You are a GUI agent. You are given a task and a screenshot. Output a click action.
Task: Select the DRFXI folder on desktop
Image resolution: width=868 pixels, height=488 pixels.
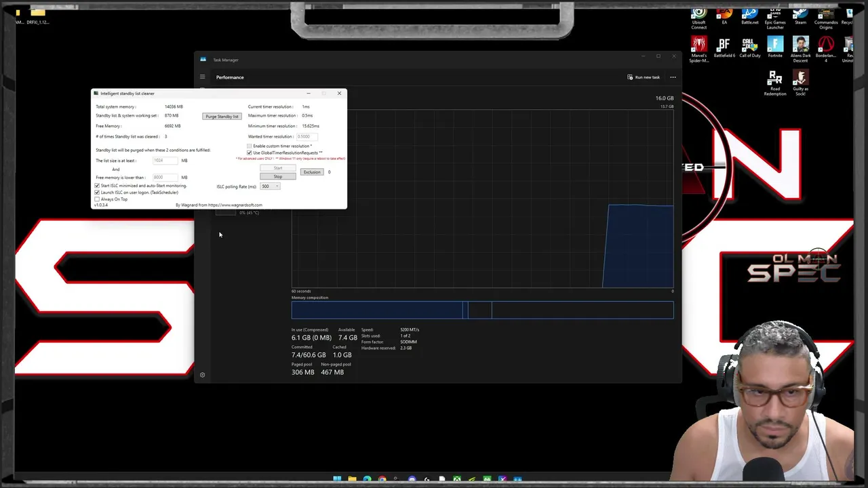(x=38, y=16)
